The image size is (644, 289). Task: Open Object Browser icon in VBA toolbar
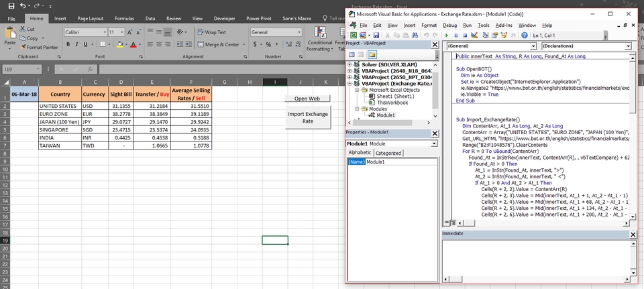pos(504,36)
